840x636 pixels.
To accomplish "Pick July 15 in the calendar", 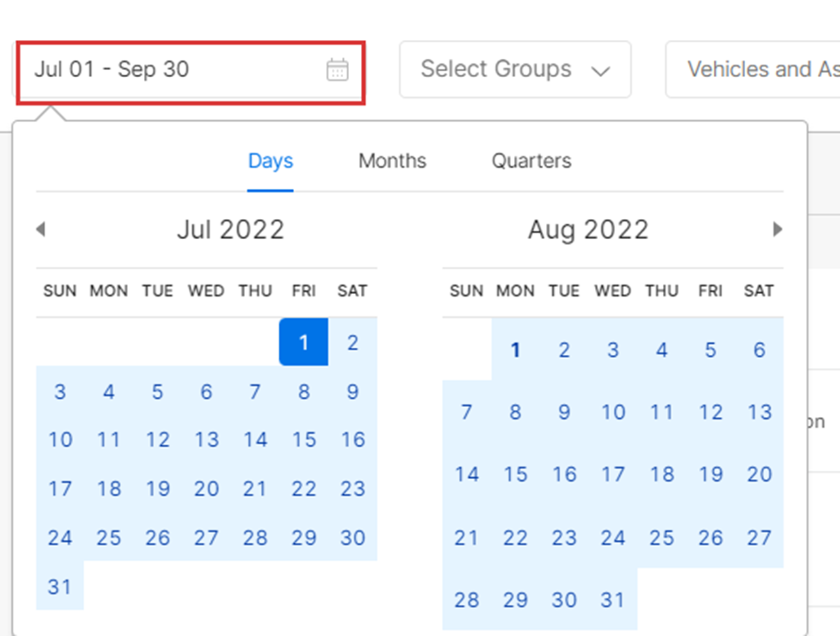I will [303, 440].
